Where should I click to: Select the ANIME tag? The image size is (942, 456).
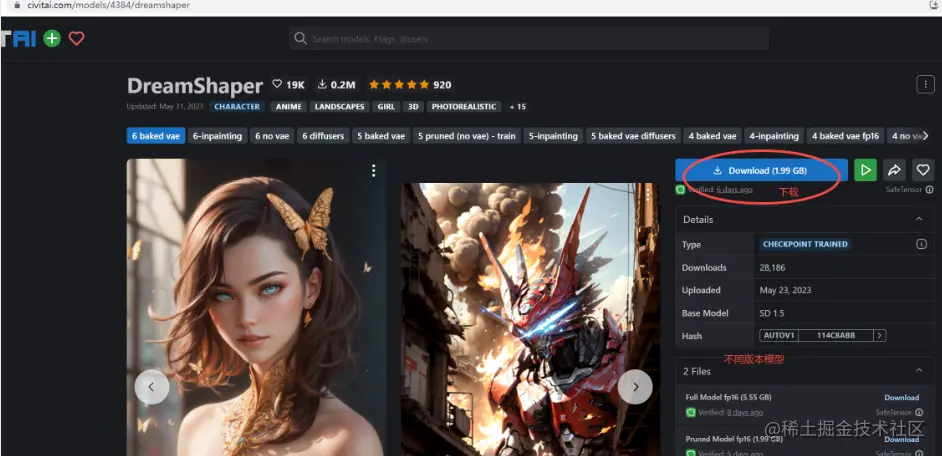pos(288,107)
